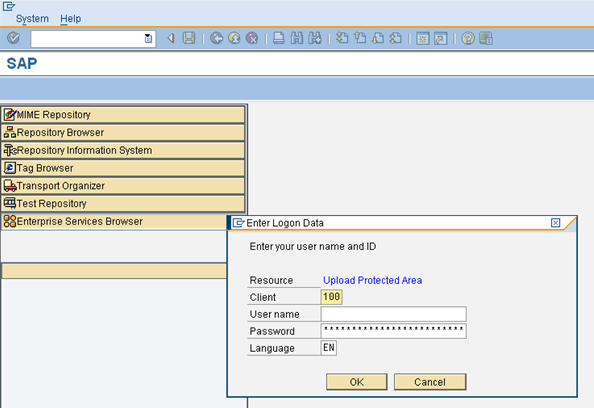
Task: Click the Language field showing EN
Action: (x=329, y=348)
